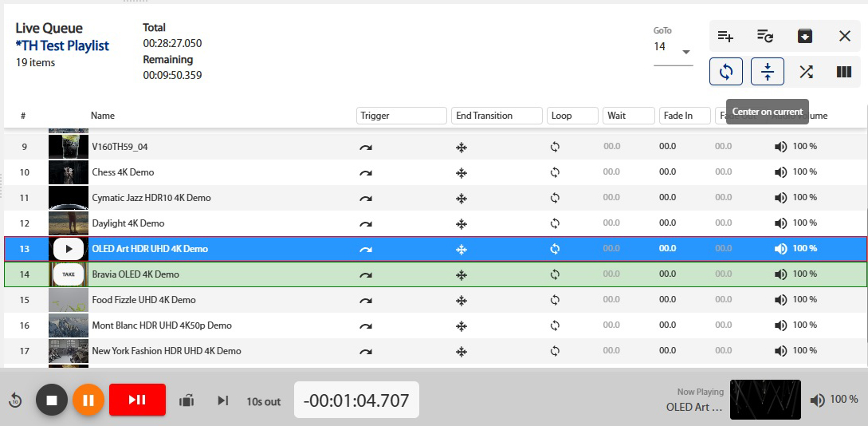
Task: Click Chess 4K Demo thumbnail
Action: point(69,172)
